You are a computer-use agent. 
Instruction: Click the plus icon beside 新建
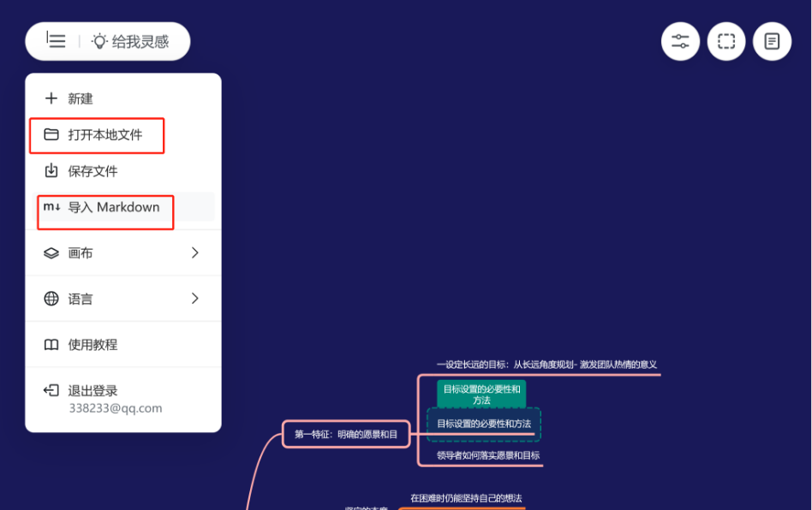(51, 98)
